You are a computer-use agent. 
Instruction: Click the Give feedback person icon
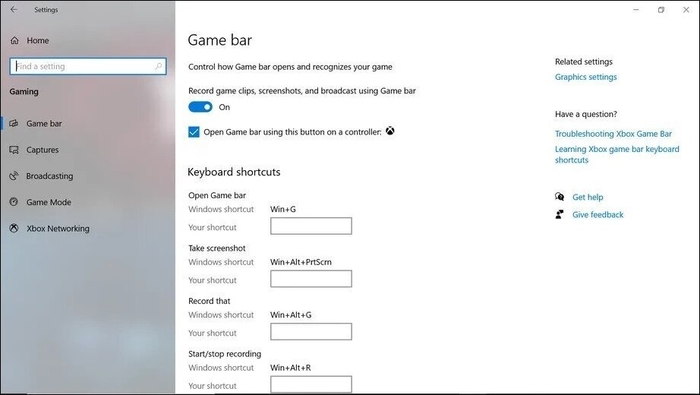point(559,215)
